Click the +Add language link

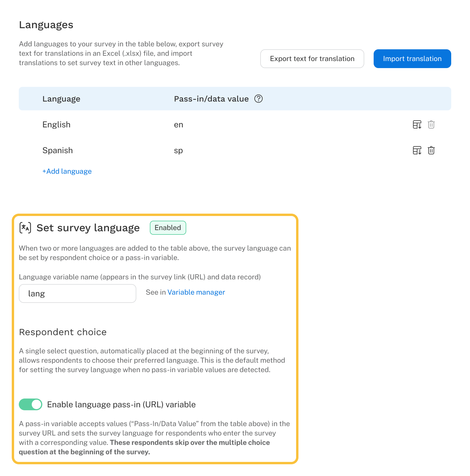click(67, 171)
